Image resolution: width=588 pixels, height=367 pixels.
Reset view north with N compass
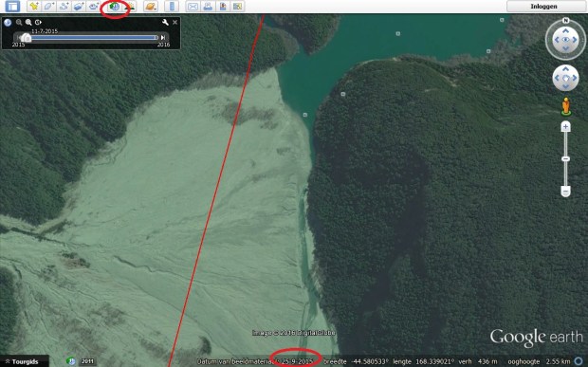(566, 20)
